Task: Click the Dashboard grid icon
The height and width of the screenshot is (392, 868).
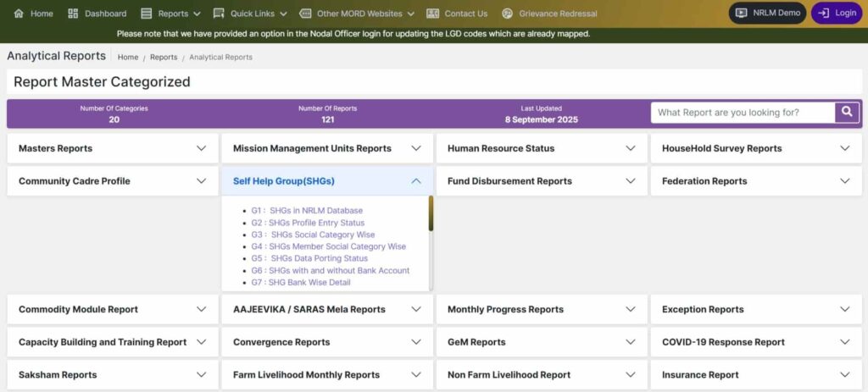Action: [73, 14]
